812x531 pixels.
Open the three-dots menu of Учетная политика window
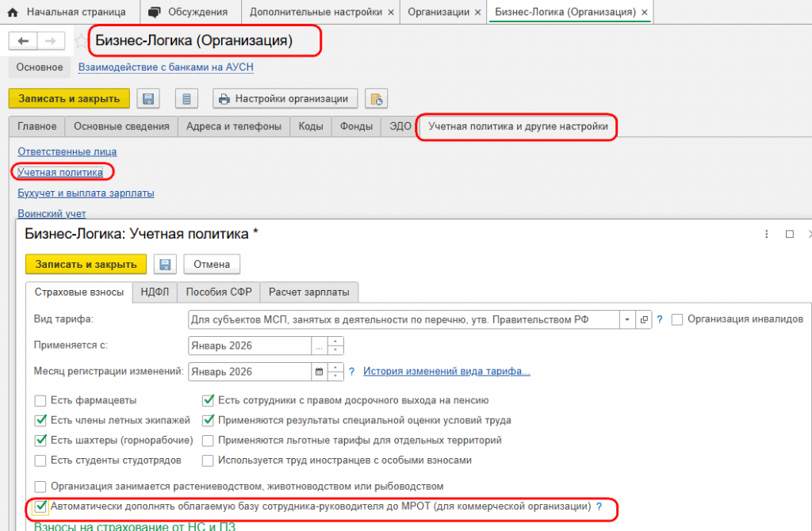click(x=767, y=234)
